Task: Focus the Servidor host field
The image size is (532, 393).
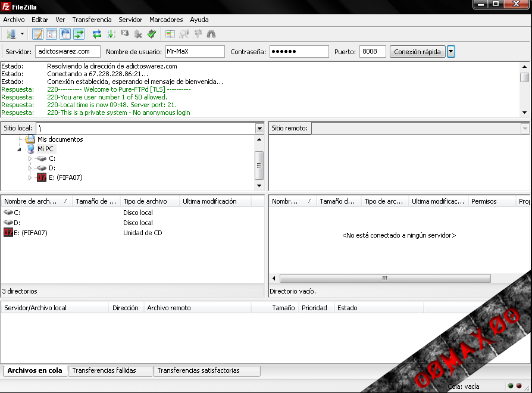Action: pyautogui.click(x=68, y=52)
